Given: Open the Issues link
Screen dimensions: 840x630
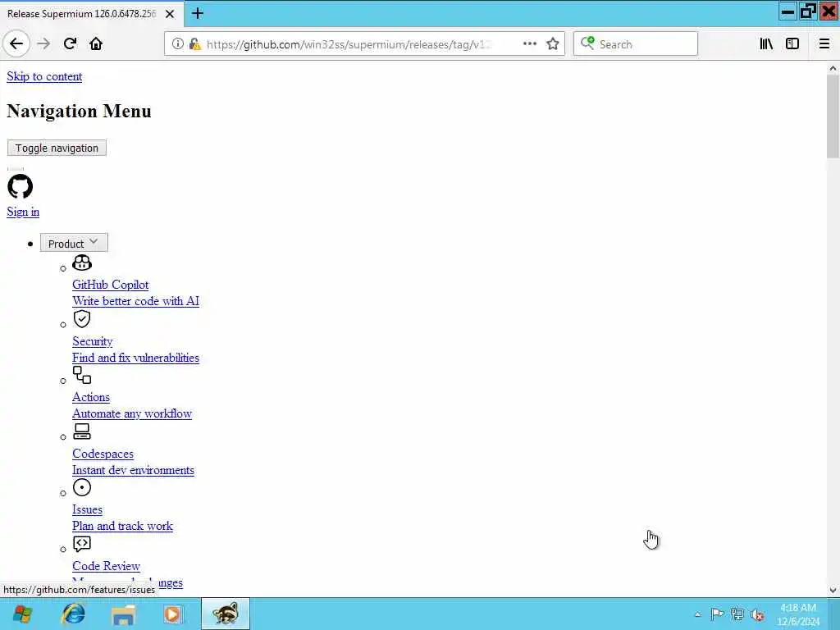Looking at the screenshot, I should (87, 509).
